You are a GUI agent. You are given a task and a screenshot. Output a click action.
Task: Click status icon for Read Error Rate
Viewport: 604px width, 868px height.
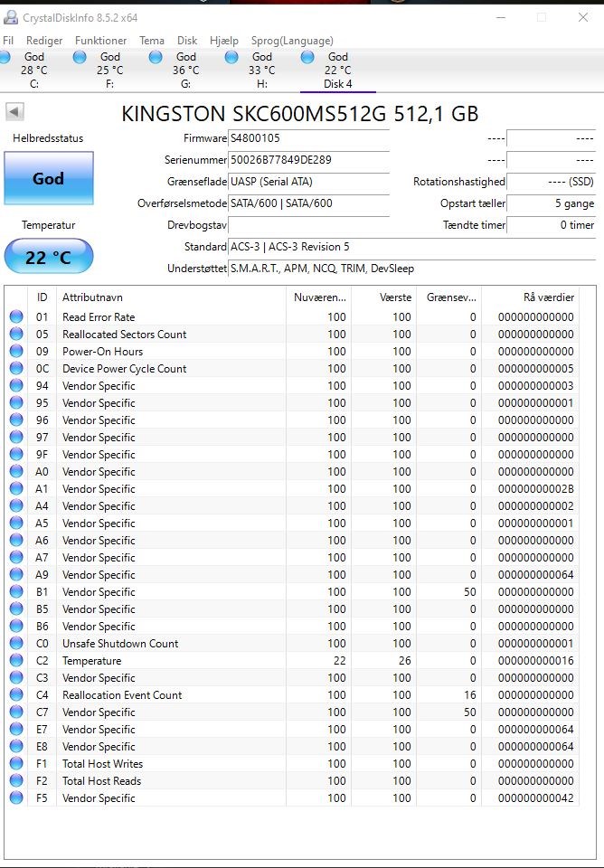(x=16, y=316)
